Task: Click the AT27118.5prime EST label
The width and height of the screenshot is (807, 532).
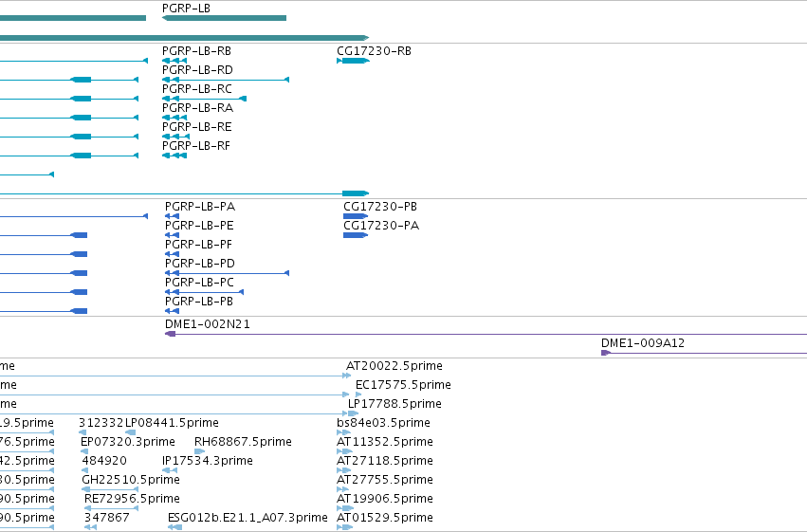Action: pos(385,461)
